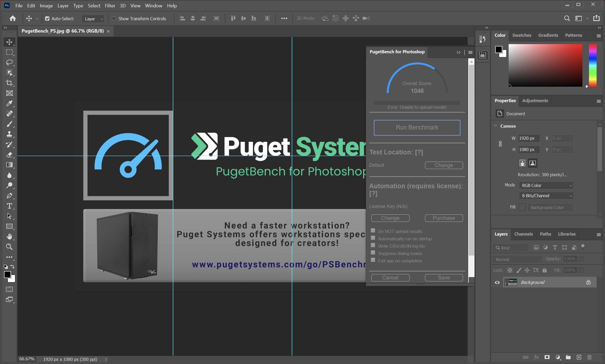Viewport: 605px width, 364px height.
Task: Open the Auto-Select Layer dropdown
Action: point(93,19)
